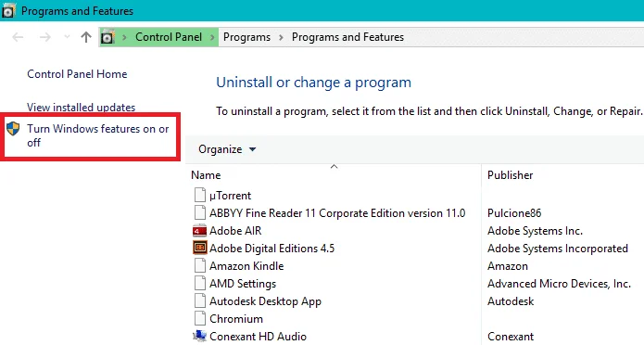Screen dimensions: 644x345
Task: Select Adobe Digital Editions 4.5
Action: coord(271,249)
